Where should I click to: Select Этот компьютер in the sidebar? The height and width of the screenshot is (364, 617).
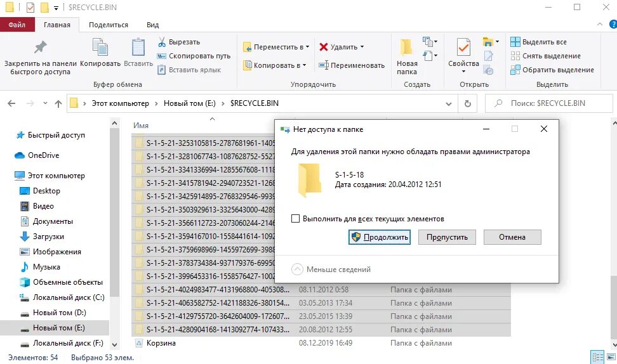[x=50, y=176]
